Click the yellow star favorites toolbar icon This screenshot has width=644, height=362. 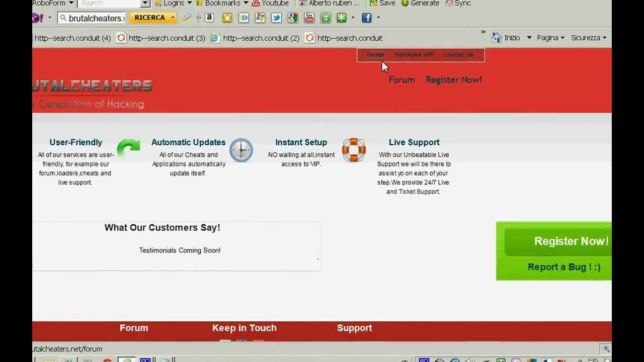(x=227, y=18)
